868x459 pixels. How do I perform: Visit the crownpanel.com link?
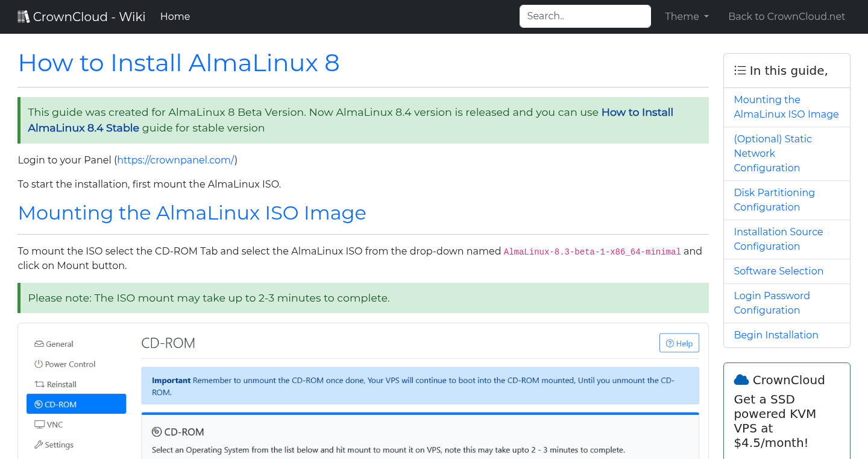(175, 160)
